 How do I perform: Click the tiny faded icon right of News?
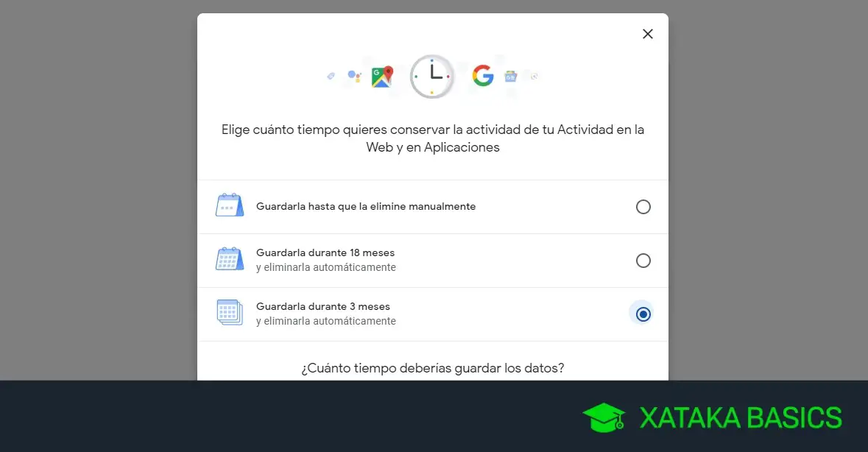[534, 77]
